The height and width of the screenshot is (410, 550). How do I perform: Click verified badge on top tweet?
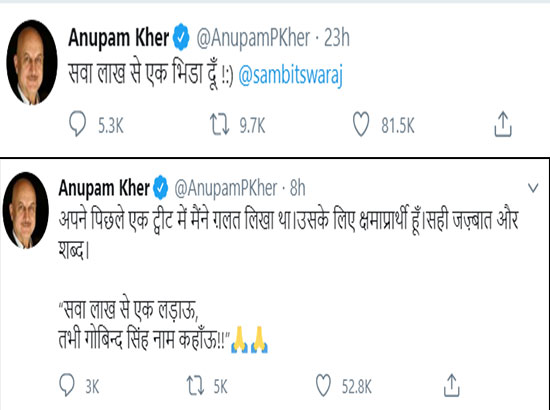tap(181, 37)
